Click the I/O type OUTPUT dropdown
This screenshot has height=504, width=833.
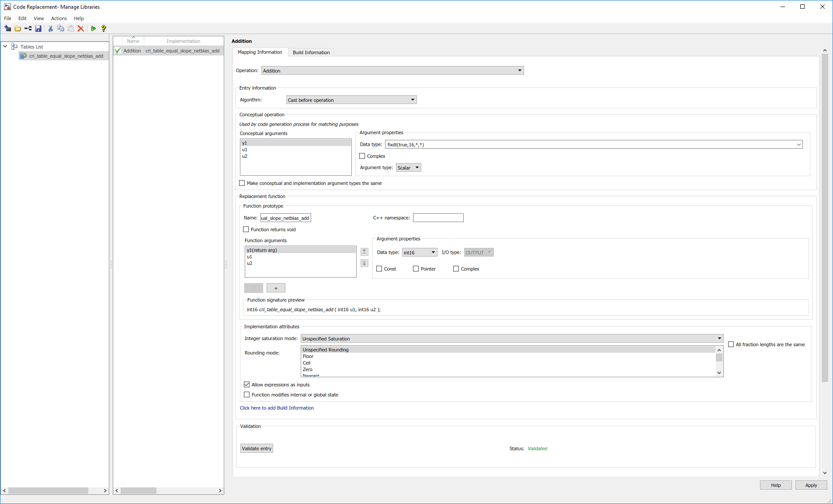[x=479, y=253]
